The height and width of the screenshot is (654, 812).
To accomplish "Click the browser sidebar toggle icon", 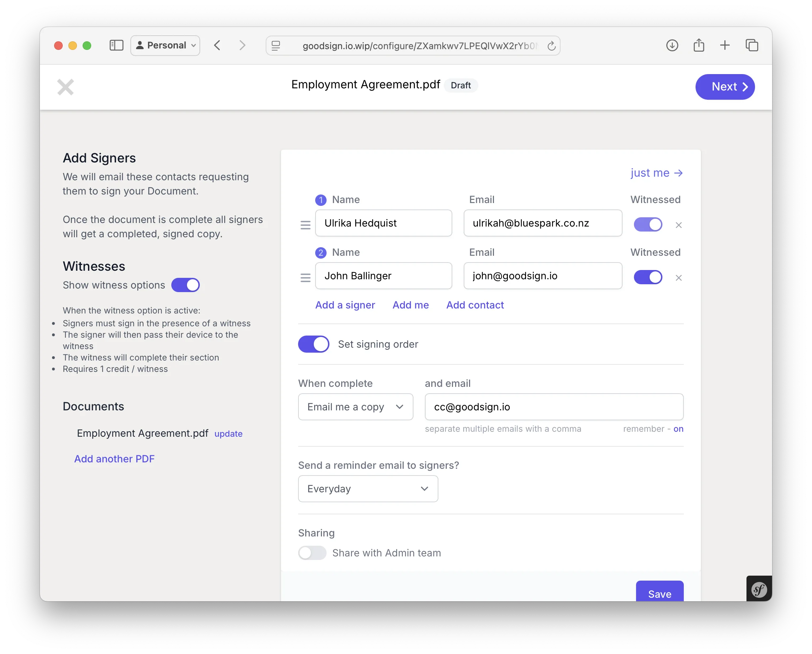I will tap(116, 46).
